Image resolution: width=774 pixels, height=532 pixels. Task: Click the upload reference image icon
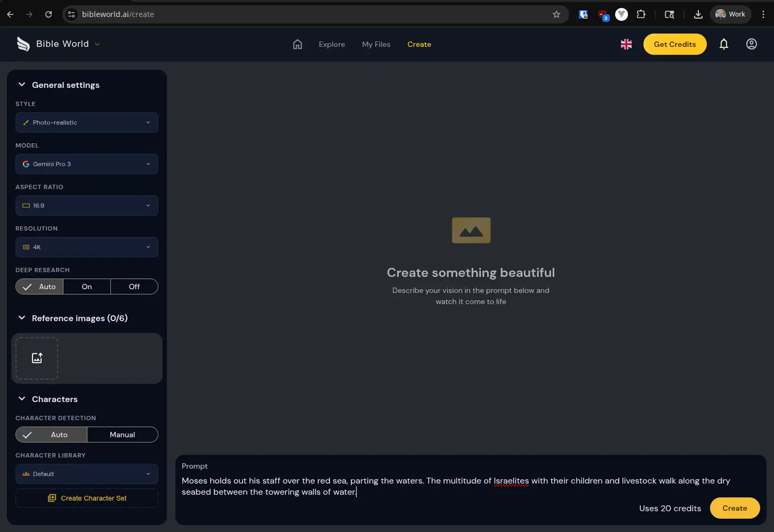coord(37,358)
